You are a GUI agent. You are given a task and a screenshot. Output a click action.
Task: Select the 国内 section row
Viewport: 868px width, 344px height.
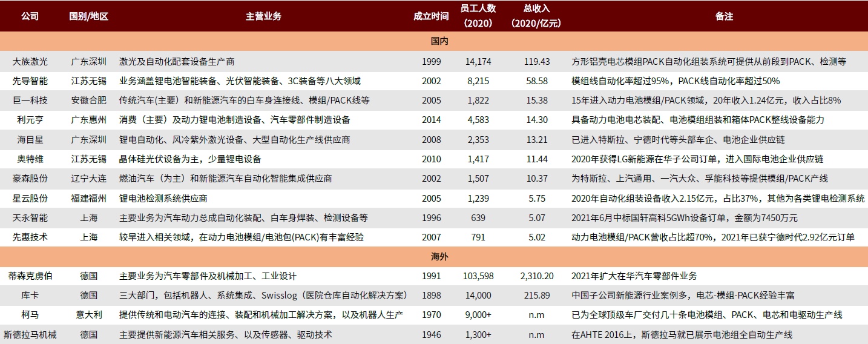pos(434,42)
